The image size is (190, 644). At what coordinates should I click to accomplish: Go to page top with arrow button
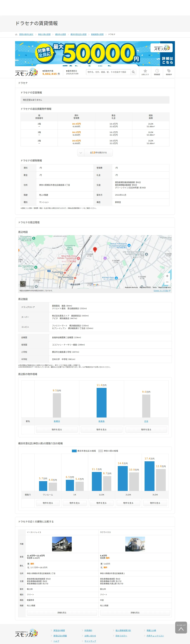181,628
